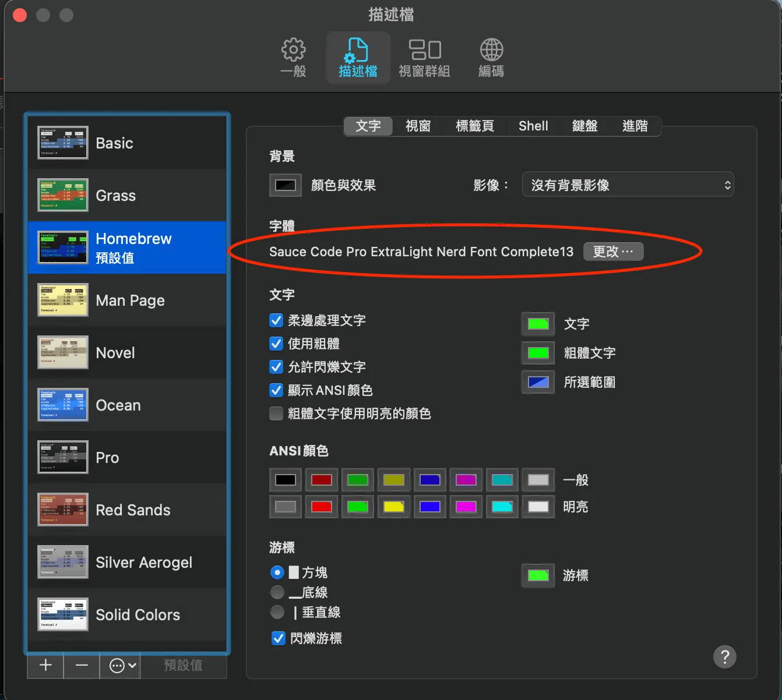
Task: Expand the ellipsis action menu below profiles
Action: 123,665
